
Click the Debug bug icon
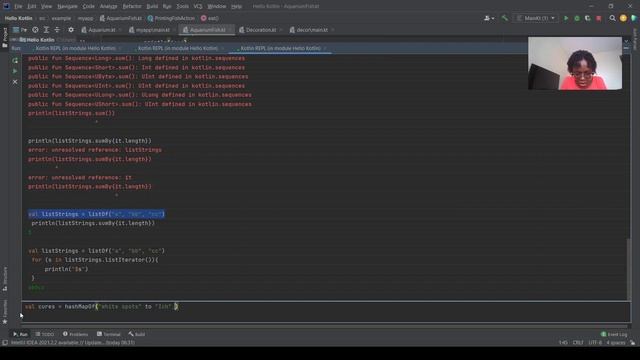577,18
